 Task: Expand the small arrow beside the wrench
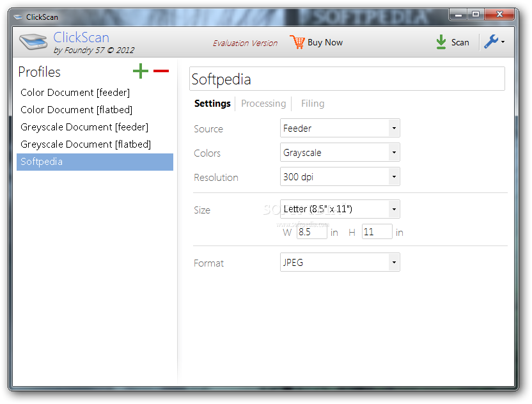pyautogui.click(x=503, y=42)
